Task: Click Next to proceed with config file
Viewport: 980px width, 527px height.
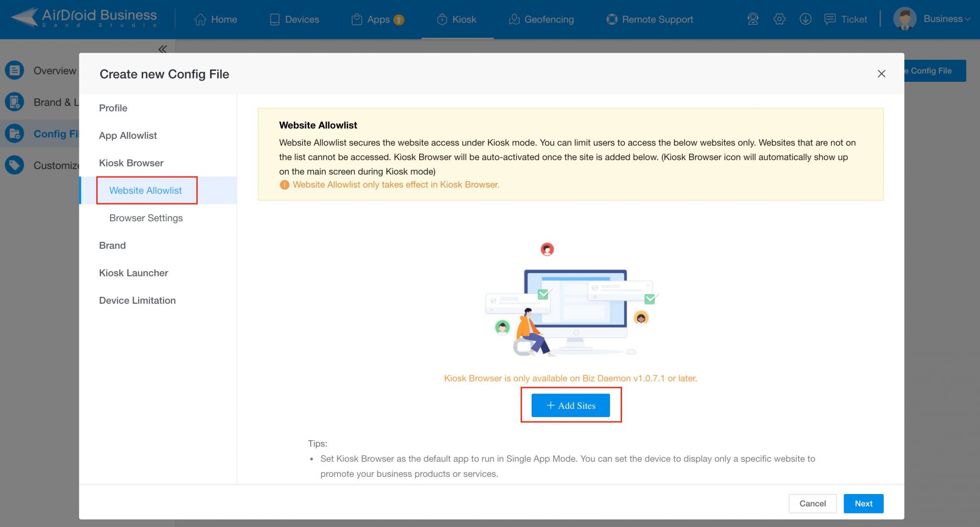Action: (x=863, y=503)
